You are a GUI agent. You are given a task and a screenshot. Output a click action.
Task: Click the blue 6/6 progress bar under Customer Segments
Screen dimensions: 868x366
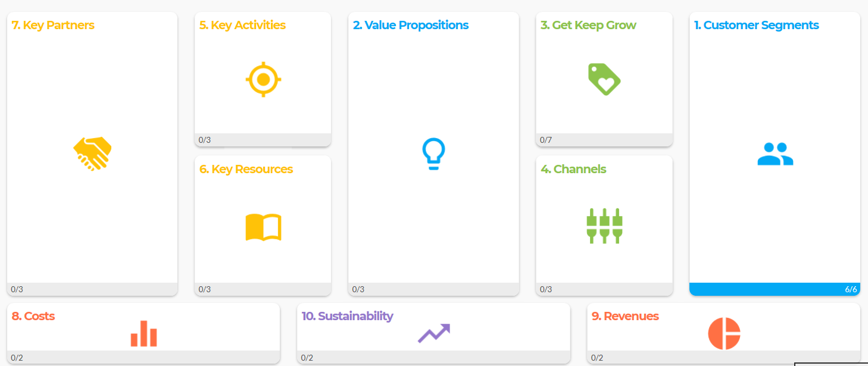coord(775,289)
